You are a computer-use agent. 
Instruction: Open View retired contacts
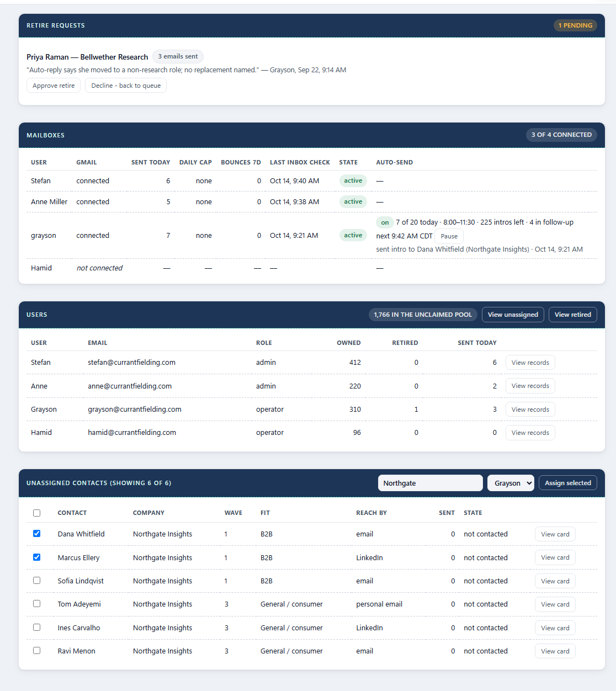click(572, 315)
